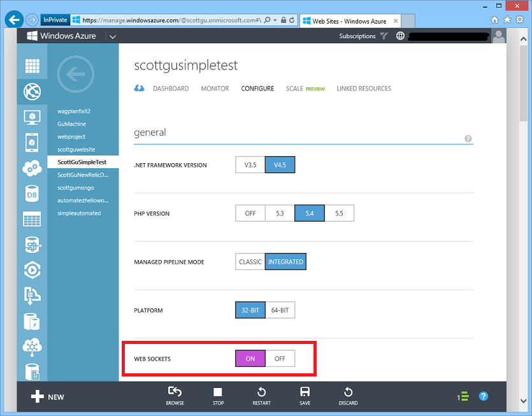Click the Windows Azure logo link
The width and height of the screenshot is (532, 416).
point(61,36)
